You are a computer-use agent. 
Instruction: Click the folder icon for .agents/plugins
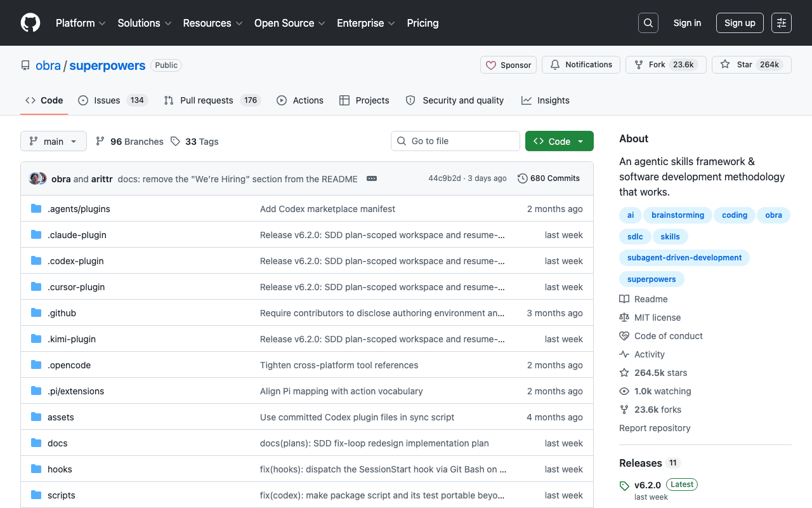click(36, 209)
